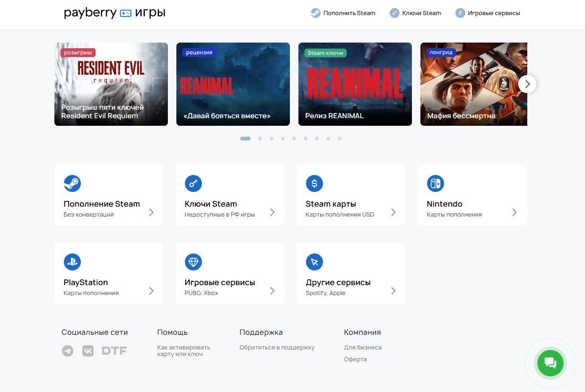
Task: Open Игровые сервисы in top navigation
Action: [x=488, y=13]
